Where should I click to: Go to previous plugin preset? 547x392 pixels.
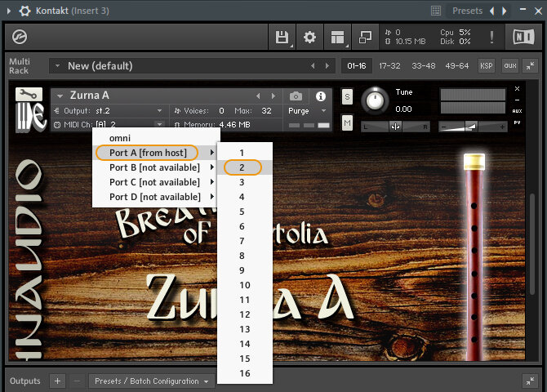coord(492,11)
